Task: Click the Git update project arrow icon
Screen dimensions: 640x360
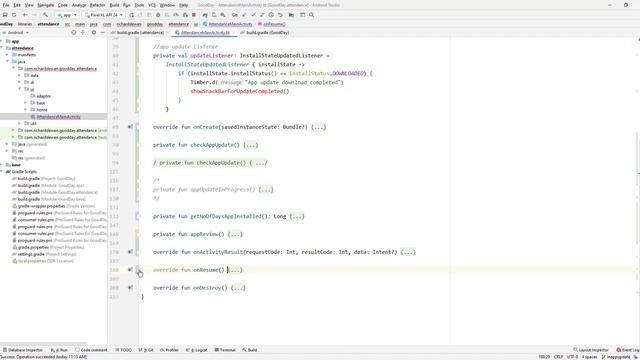Action: [244, 15]
